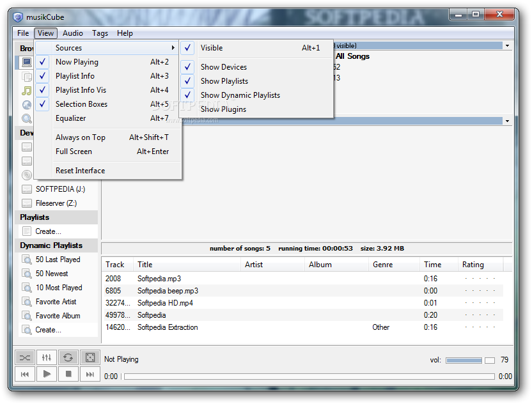
Task: Sort by Album column header
Action: point(336,265)
